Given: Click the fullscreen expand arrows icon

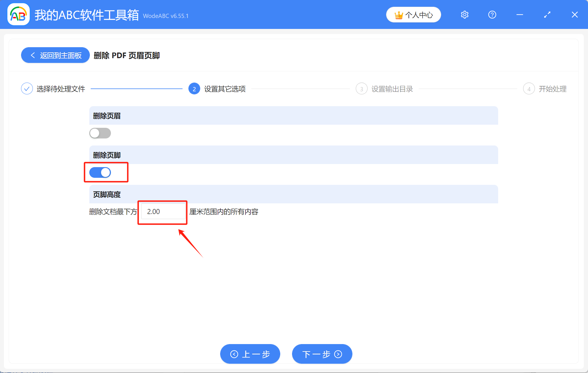Looking at the screenshot, I should 547,14.
